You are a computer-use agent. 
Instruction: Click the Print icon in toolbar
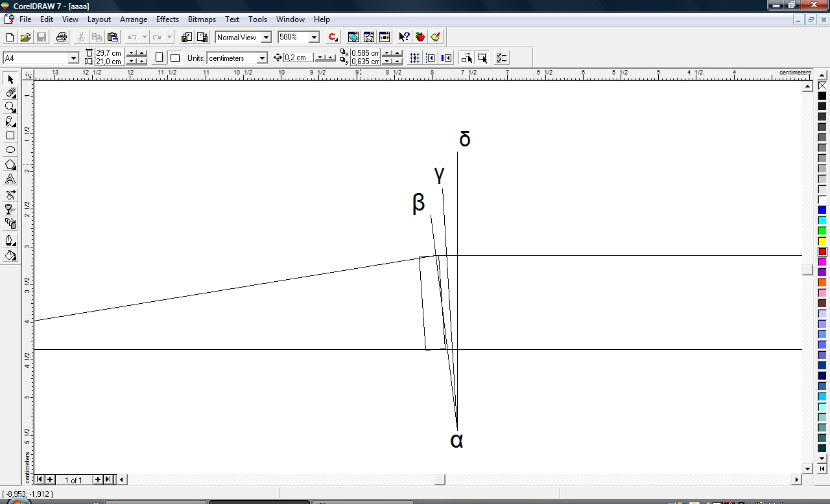(x=62, y=37)
